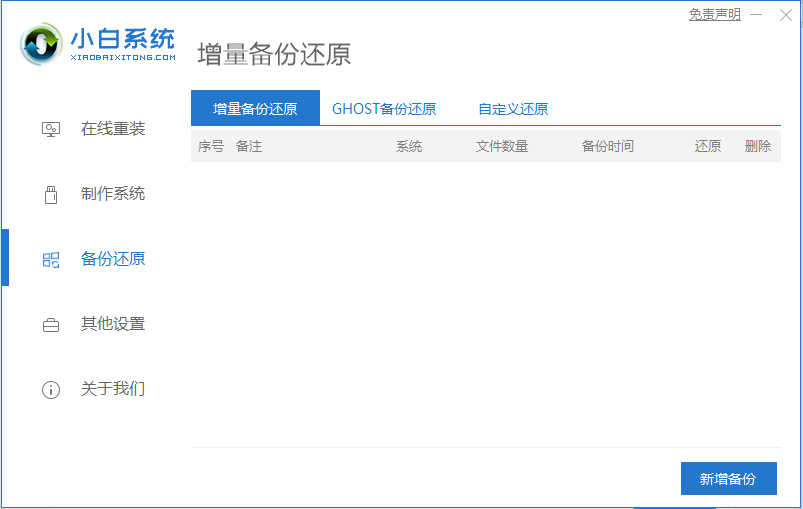Click the 增量备份还原 page title
The height and width of the screenshot is (509, 803).
click(274, 54)
